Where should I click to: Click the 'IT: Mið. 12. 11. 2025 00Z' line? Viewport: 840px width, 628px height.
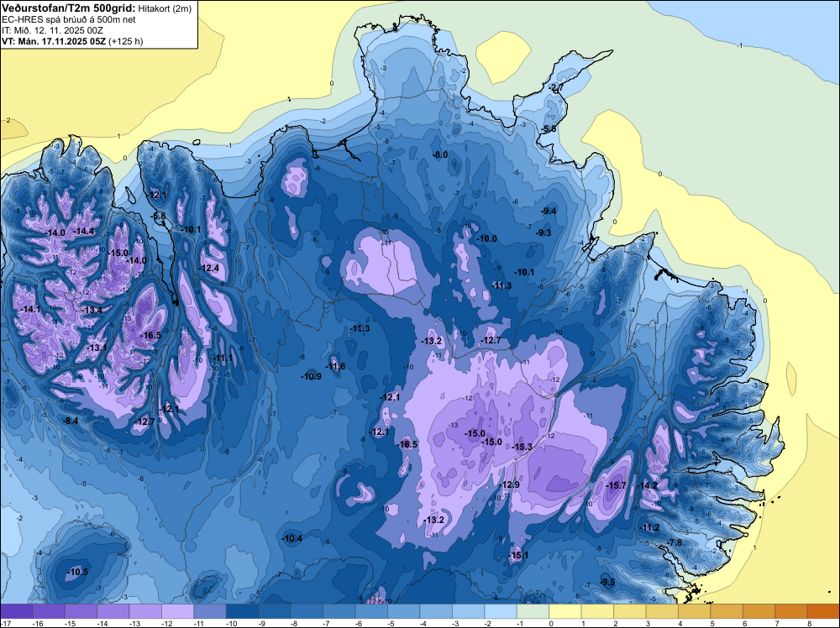pos(52,30)
